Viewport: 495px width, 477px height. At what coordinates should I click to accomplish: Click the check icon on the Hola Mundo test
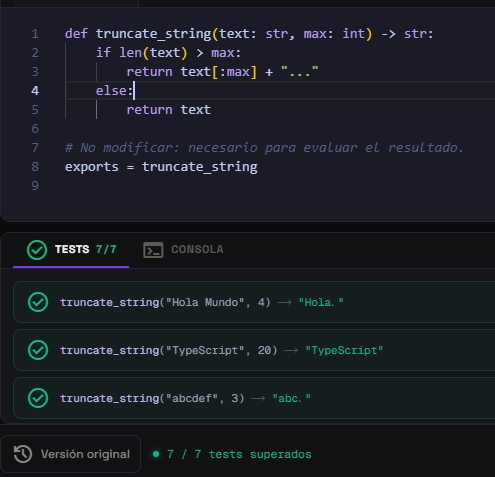(38, 302)
